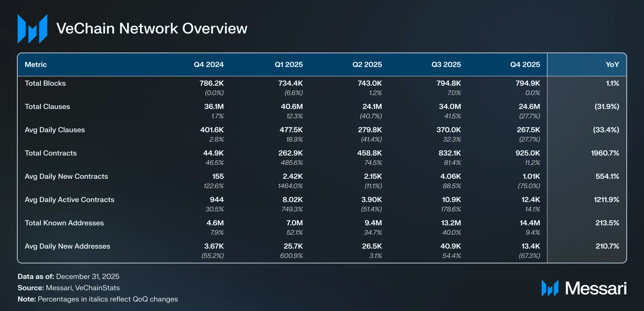The image size is (644, 311).
Task: Click the "Q2 2025" column header
Action: point(367,65)
